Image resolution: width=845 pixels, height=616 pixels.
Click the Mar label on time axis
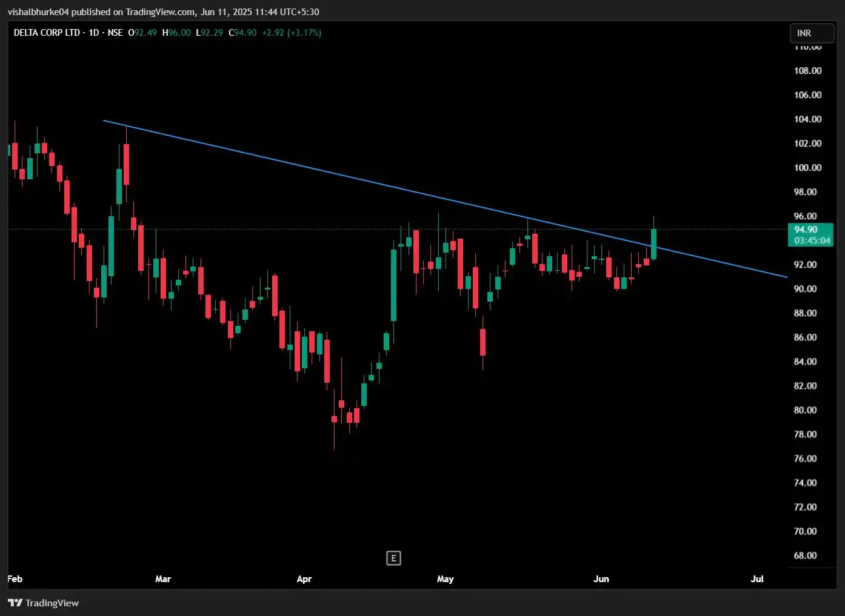pos(163,579)
